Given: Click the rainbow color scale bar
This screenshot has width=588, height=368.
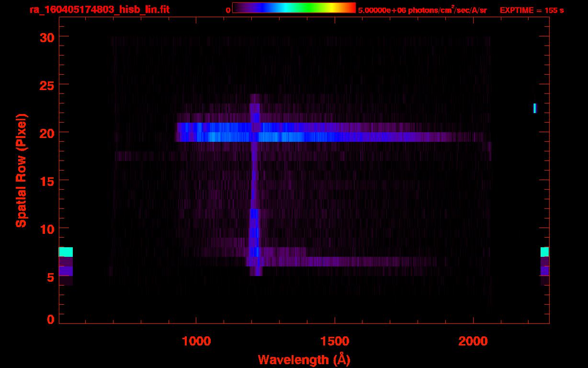Looking at the screenshot, I should pos(294,8).
